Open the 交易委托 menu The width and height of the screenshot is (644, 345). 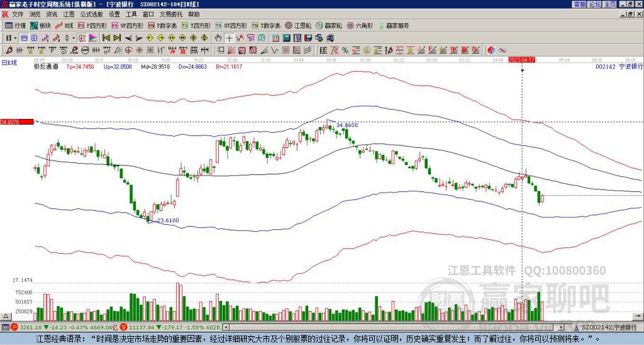point(171,14)
